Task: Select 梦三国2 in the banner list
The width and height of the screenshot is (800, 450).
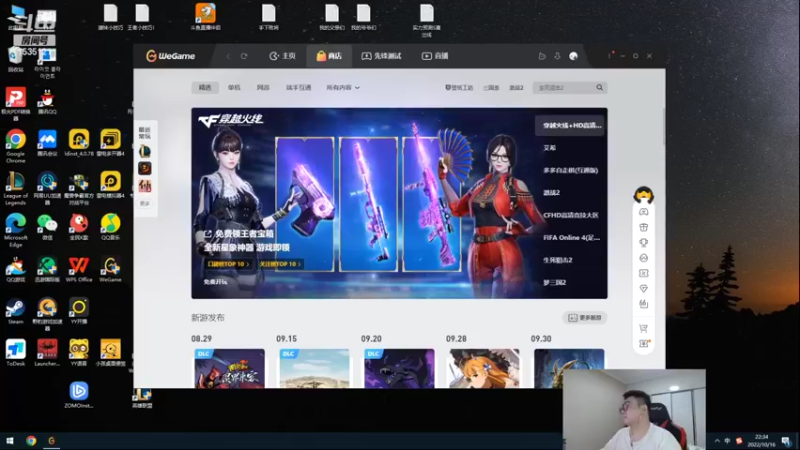Action: 555,283
